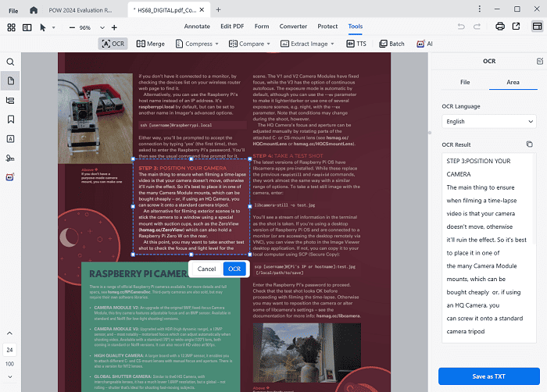Open the signature panel in sidebar
Image resolution: width=547 pixels, height=392 pixels.
[11, 158]
